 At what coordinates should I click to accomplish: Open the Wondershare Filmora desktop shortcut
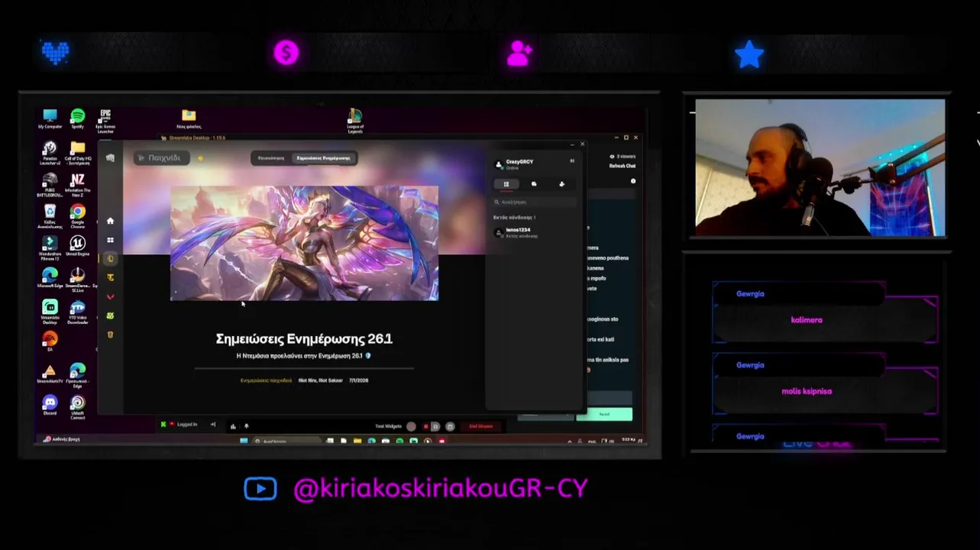tap(50, 248)
